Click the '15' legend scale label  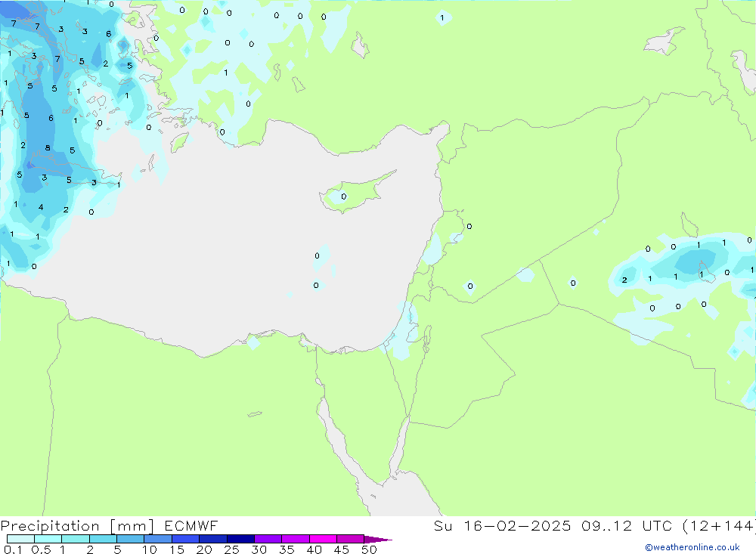click(177, 549)
